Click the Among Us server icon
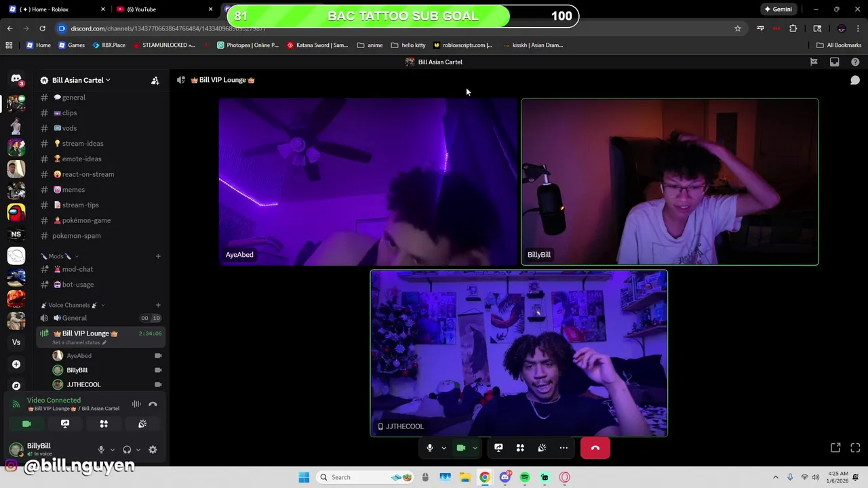This screenshot has height=488, width=868. tap(16, 212)
